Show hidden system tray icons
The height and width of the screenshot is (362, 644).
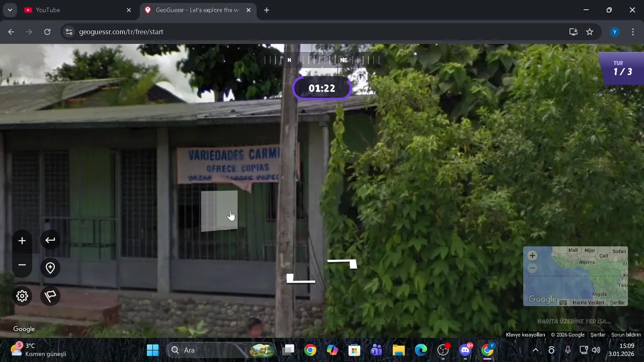click(535, 350)
